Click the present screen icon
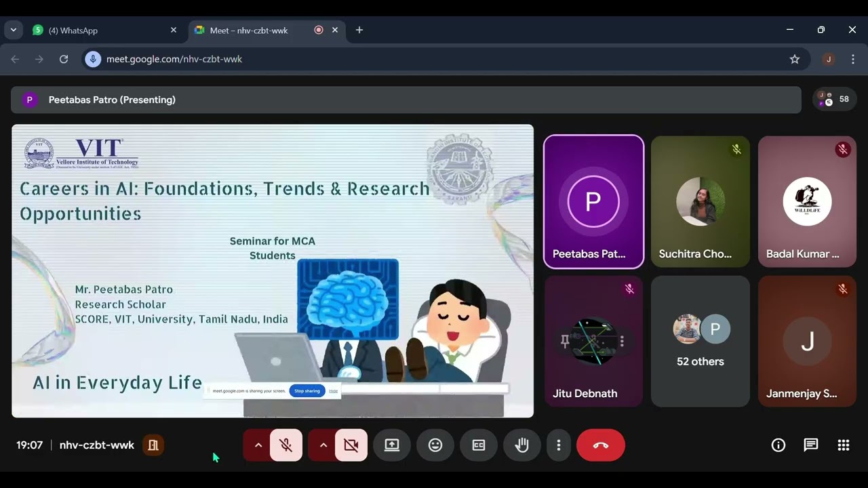Screen dimensions: 868x488 [392, 445]
